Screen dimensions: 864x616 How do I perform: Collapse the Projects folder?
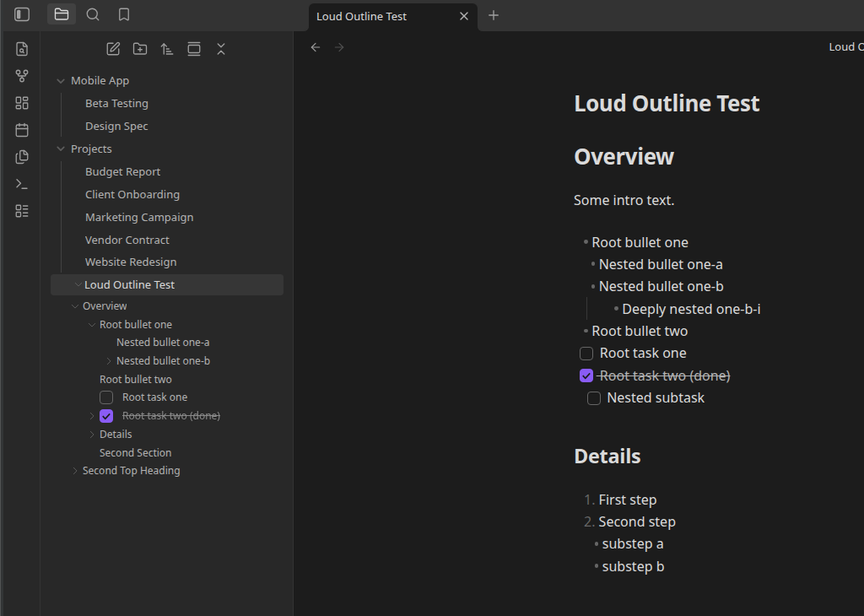click(61, 149)
